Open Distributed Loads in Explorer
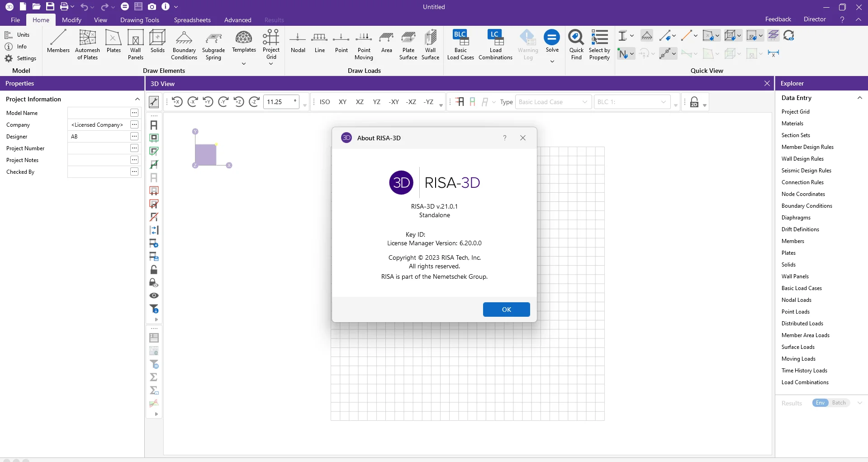 click(802, 324)
